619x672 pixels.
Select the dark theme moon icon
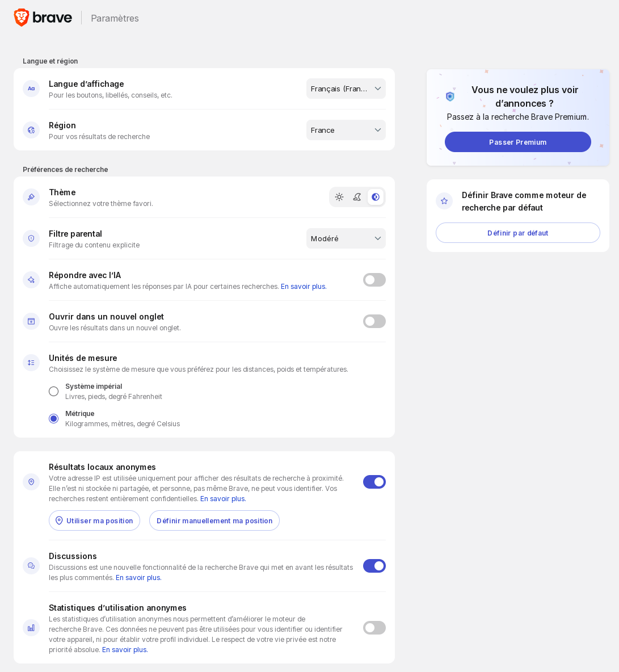pos(357,197)
